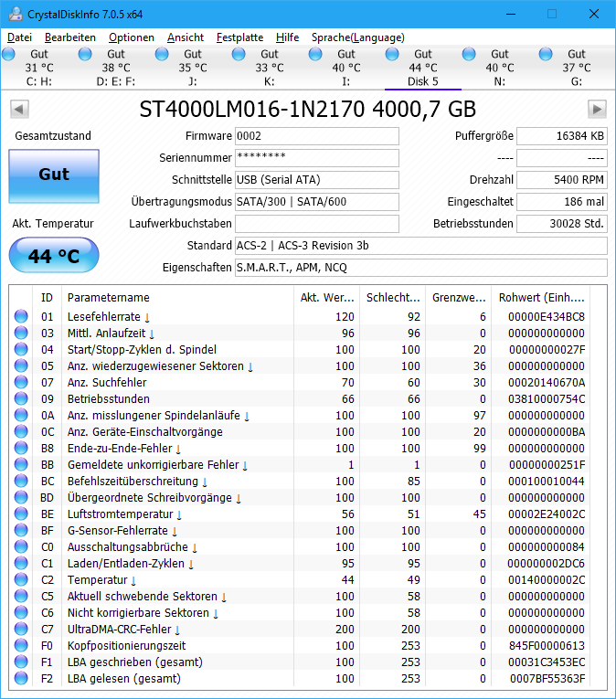Click the Firmware field

pyautogui.click(x=317, y=136)
